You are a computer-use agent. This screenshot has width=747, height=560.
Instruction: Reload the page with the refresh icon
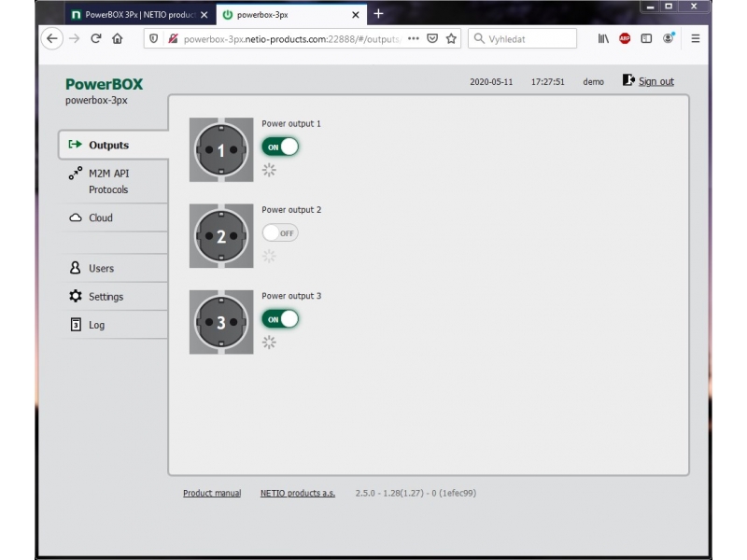pos(96,38)
